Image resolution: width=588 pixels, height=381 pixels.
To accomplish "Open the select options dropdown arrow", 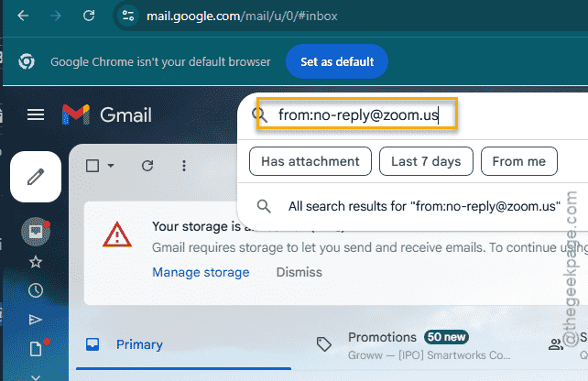I will (111, 166).
